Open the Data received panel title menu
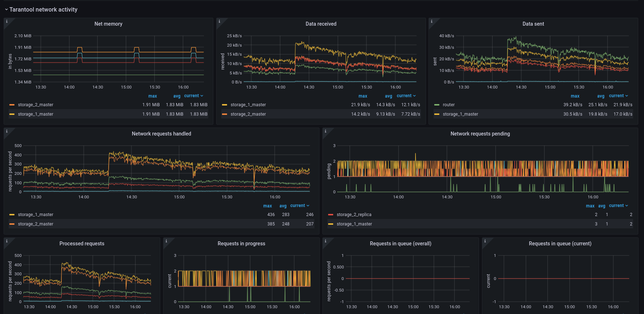 [321, 24]
